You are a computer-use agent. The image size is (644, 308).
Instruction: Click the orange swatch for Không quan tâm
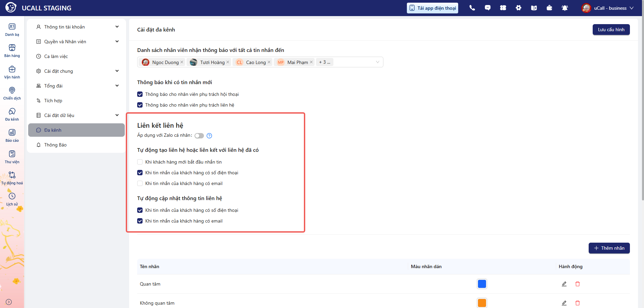(x=482, y=303)
